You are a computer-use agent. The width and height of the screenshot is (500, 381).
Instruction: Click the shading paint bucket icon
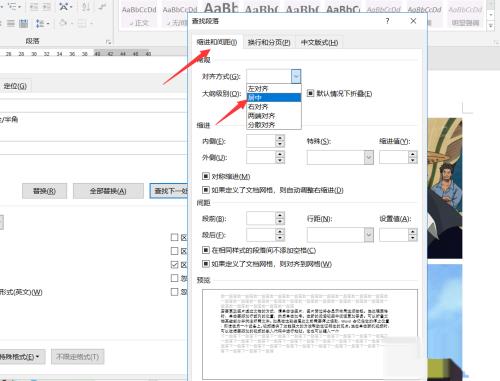[x=63, y=23]
